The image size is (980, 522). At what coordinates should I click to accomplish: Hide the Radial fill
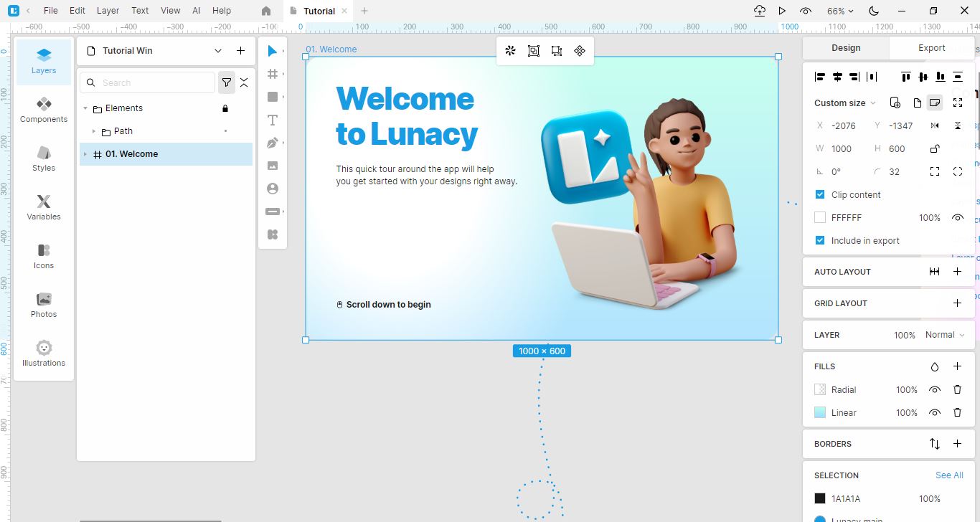coord(935,389)
